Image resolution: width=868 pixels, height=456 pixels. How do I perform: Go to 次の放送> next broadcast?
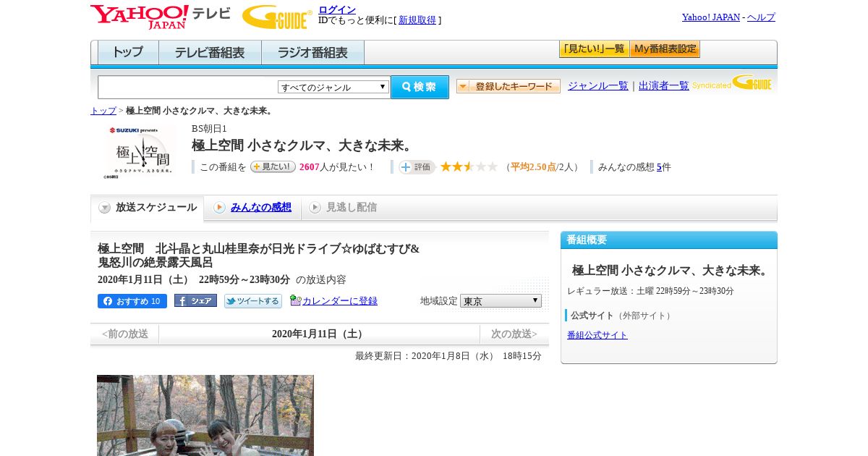(514, 334)
